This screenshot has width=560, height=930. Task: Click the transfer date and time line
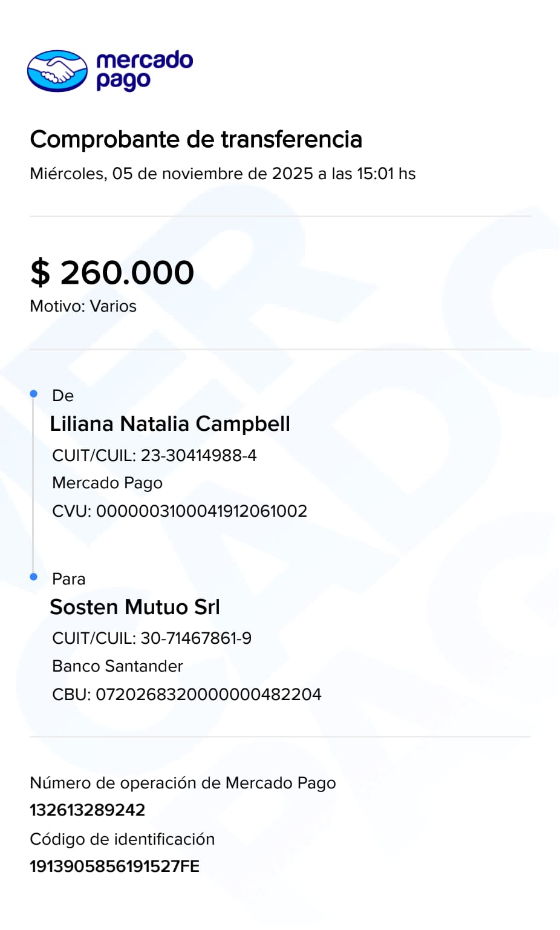223,174
